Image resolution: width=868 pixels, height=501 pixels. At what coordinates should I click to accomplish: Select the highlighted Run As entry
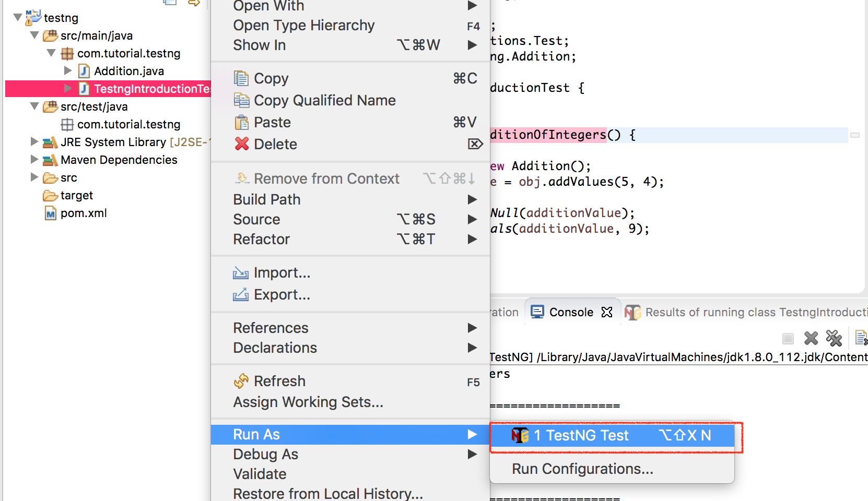click(x=350, y=435)
